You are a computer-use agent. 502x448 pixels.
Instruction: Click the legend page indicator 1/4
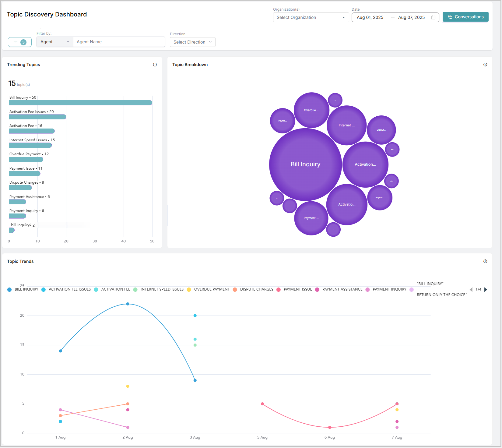[x=478, y=289]
